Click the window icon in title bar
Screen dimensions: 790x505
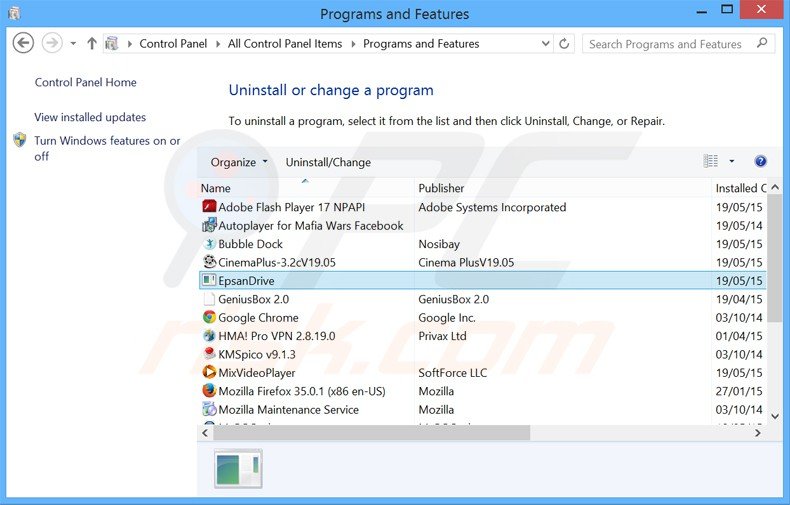pyautogui.click(x=14, y=13)
